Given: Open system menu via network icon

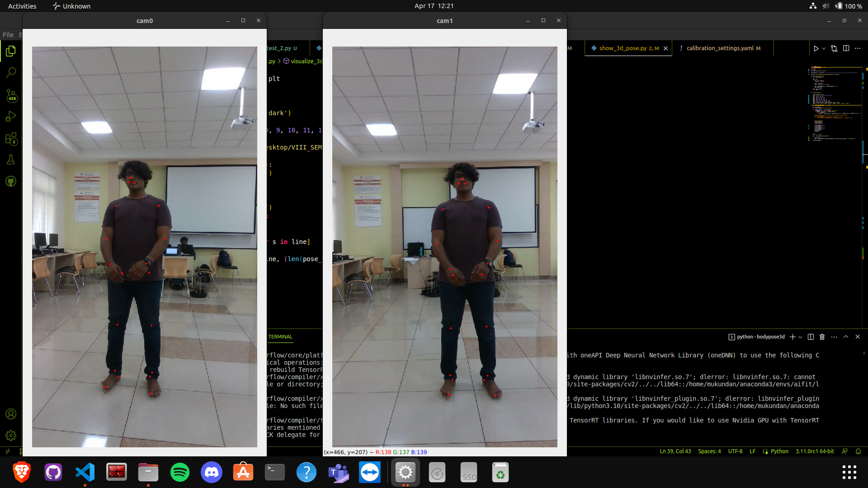Looking at the screenshot, I should pos(813,6).
